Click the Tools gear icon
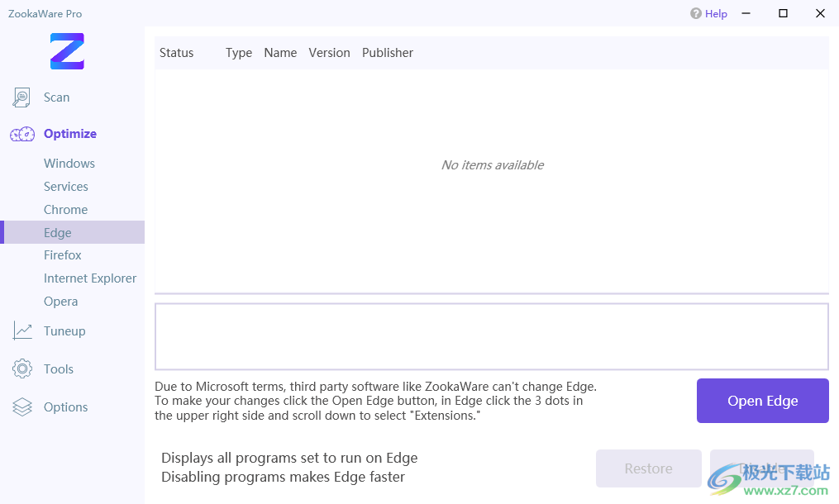This screenshot has width=839, height=504. click(x=22, y=369)
